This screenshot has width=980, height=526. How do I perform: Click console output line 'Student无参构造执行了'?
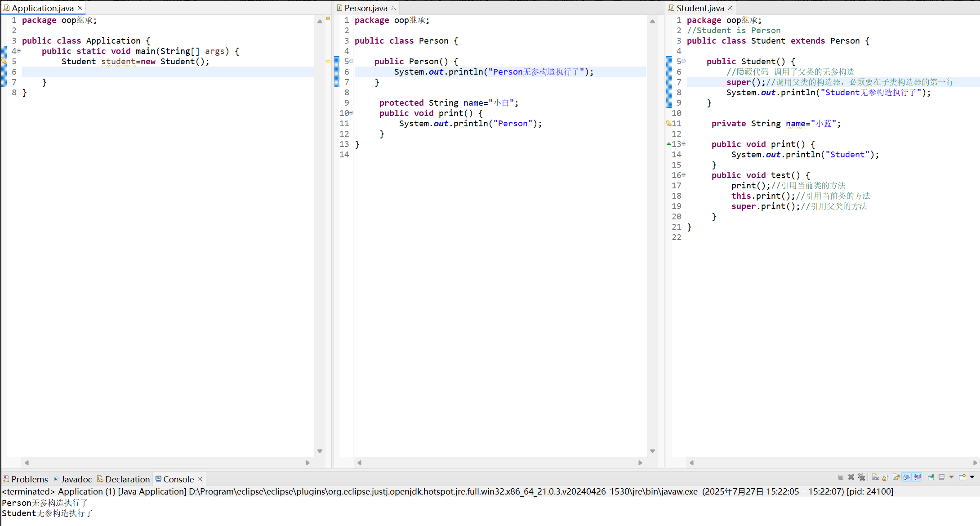click(47, 513)
